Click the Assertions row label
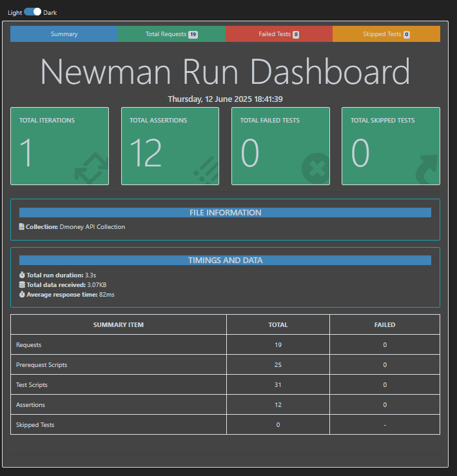The width and height of the screenshot is (457, 476). point(30,404)
